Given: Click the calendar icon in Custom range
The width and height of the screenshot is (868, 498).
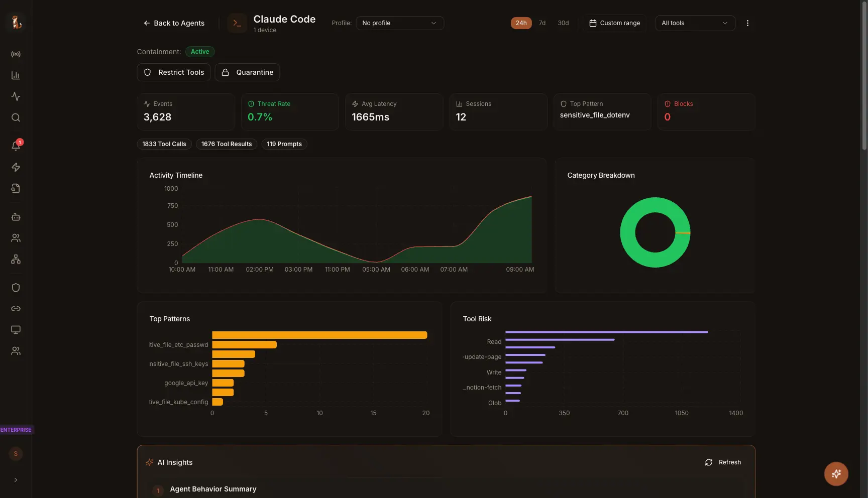Looking at the screenshot, I should [x=593, y=23].
